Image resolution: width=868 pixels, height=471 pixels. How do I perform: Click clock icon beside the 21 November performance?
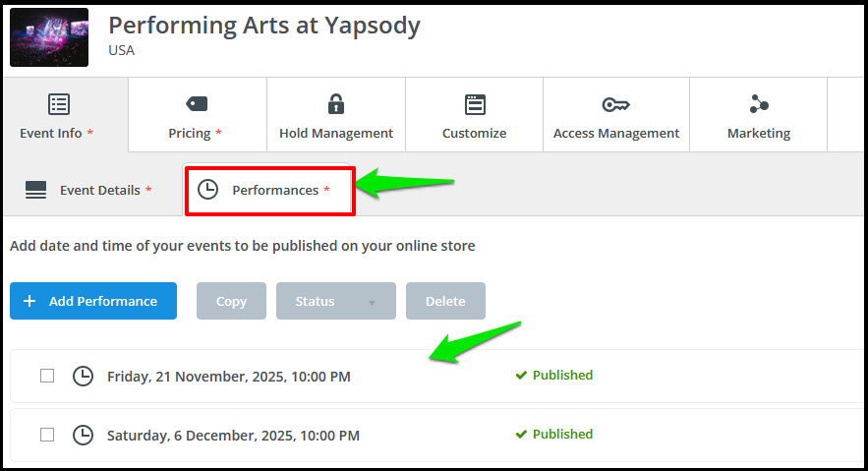[x=83, y=377]
